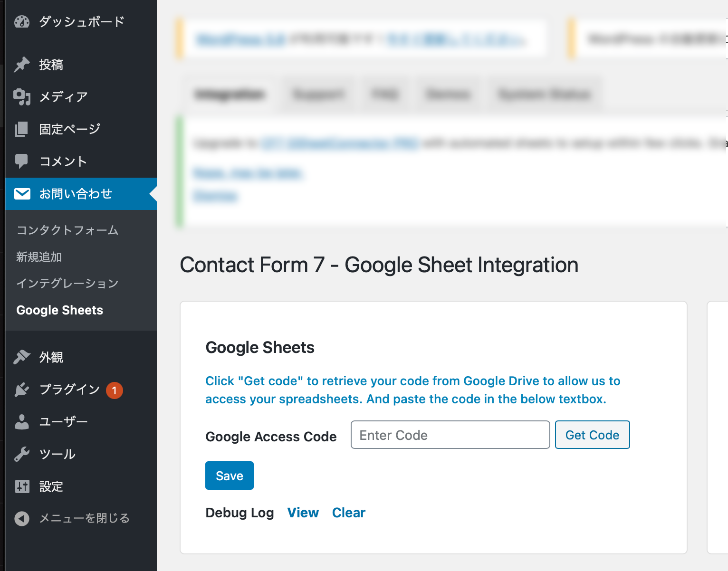Select the blurred System Status tab

coord(545,95)
